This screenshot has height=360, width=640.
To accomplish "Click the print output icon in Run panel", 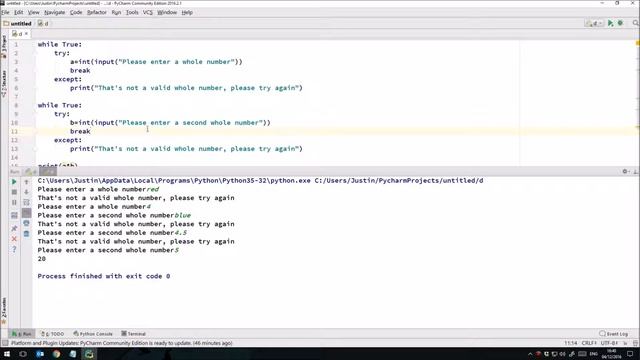I will 27,223.
